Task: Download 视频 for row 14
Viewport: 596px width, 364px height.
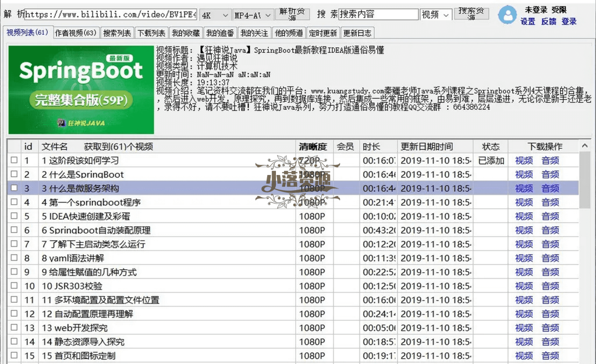Action: [524, 341]
